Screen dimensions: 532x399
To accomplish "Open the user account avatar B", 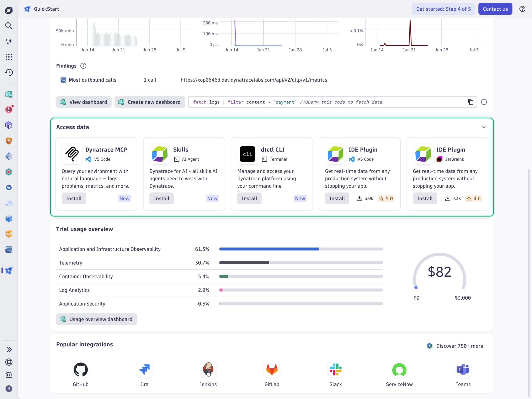I will tap(9, 389).
